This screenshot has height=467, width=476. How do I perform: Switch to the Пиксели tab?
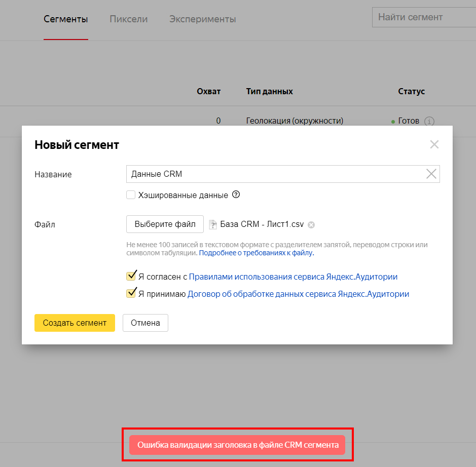(128, 19)
